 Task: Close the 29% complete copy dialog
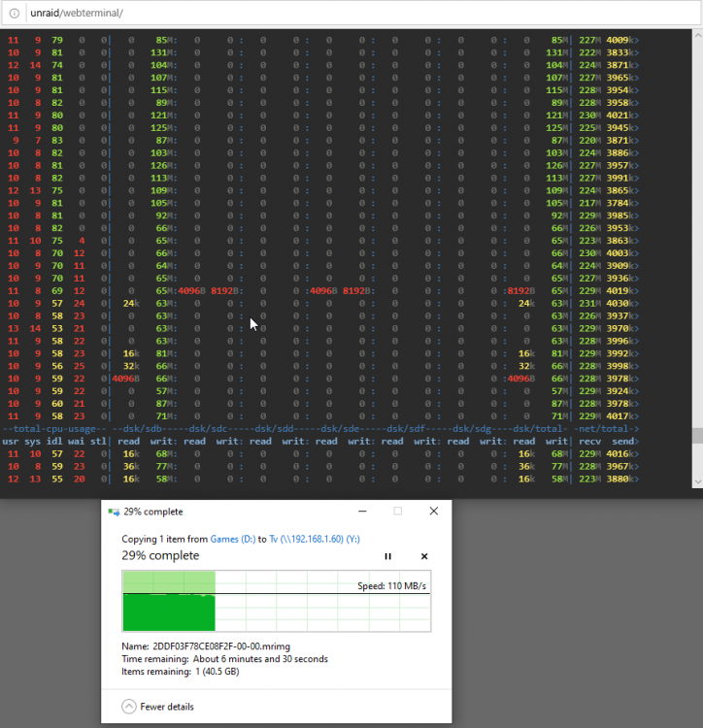tap(434, 512)
